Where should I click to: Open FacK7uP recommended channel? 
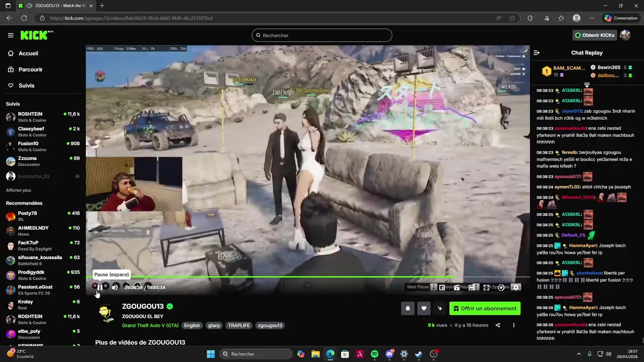click(43, 246)
